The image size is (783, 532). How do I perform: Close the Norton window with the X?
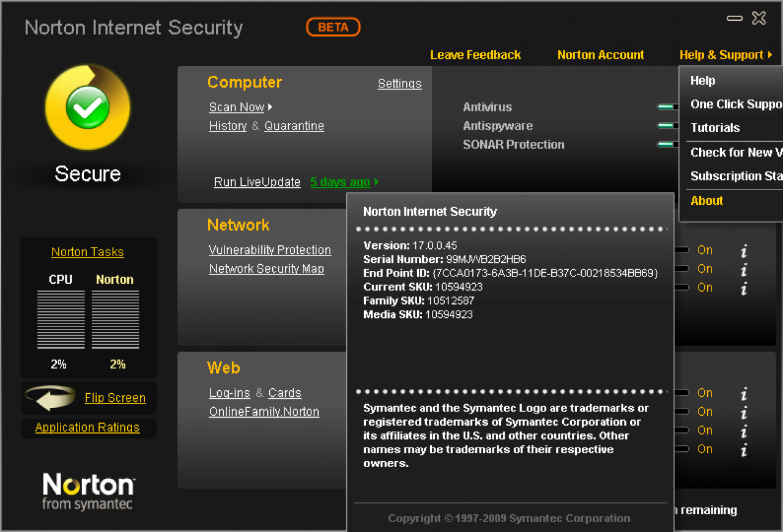[x=759, y=18]
